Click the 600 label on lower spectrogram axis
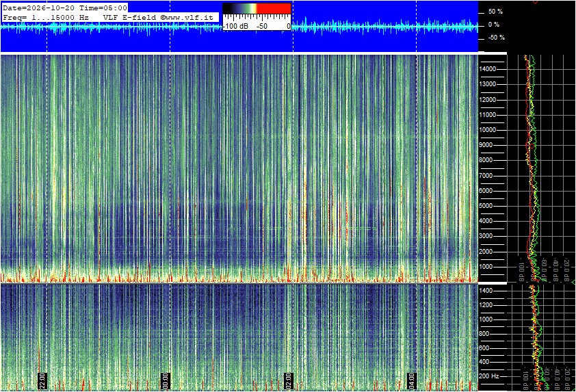 coord(484,348)
